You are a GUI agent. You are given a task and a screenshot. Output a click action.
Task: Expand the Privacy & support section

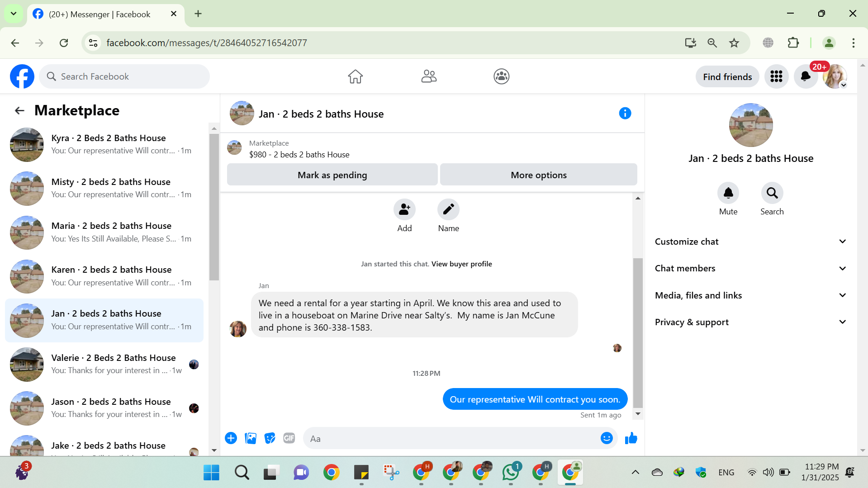[750, 322]
